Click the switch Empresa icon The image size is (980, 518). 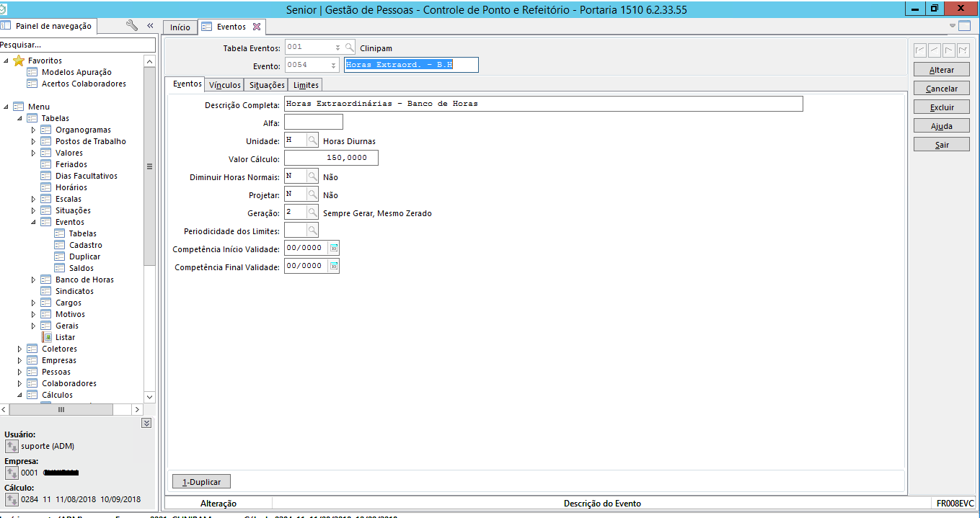click(x=12, y=473)
